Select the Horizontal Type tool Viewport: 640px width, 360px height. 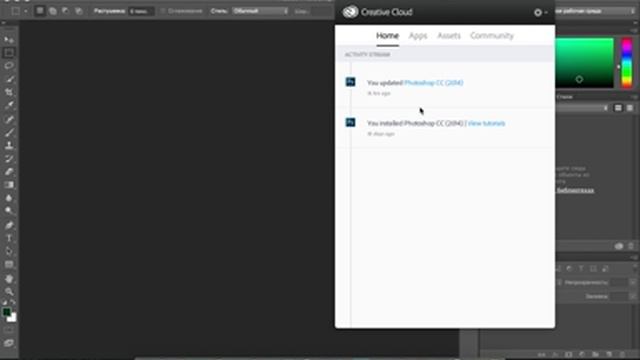point(9,238)
